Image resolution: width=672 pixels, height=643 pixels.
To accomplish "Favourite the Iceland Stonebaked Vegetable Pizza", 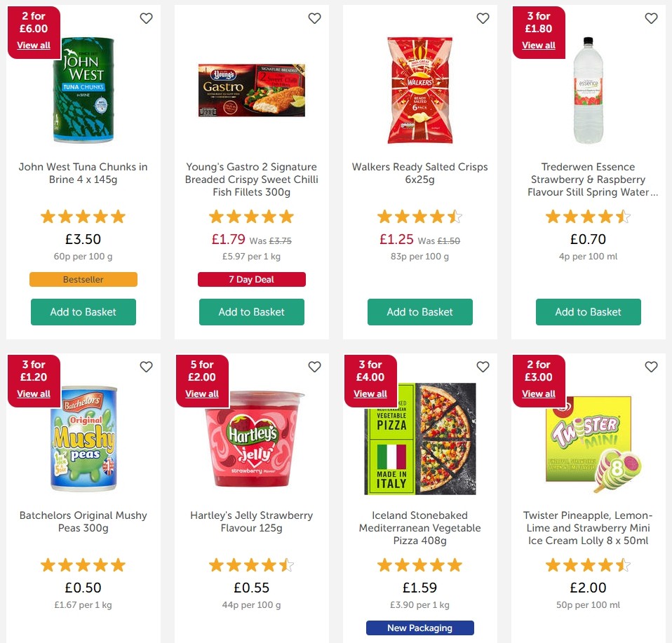I will [483, 367].
